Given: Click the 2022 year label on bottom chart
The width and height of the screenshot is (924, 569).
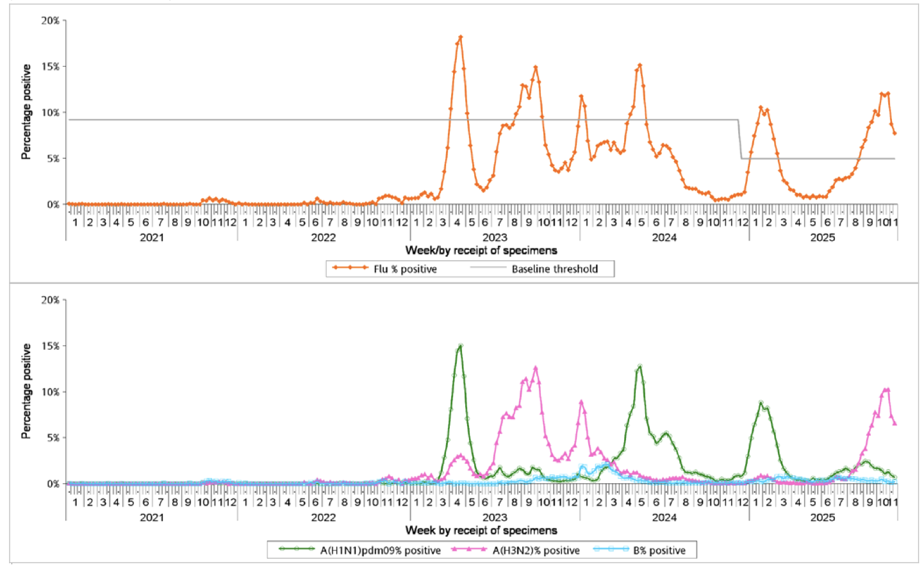Looking at the screenshot, I should (323, 517).
